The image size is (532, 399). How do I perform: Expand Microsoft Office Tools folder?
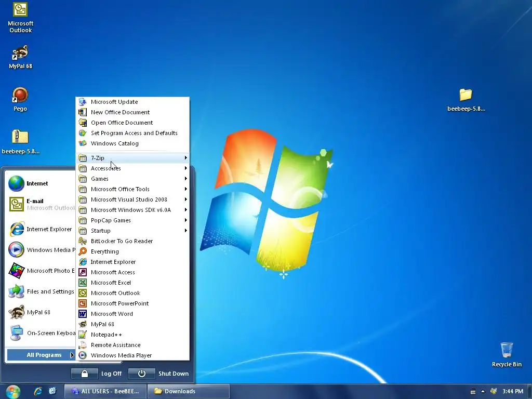coord(132,189)
